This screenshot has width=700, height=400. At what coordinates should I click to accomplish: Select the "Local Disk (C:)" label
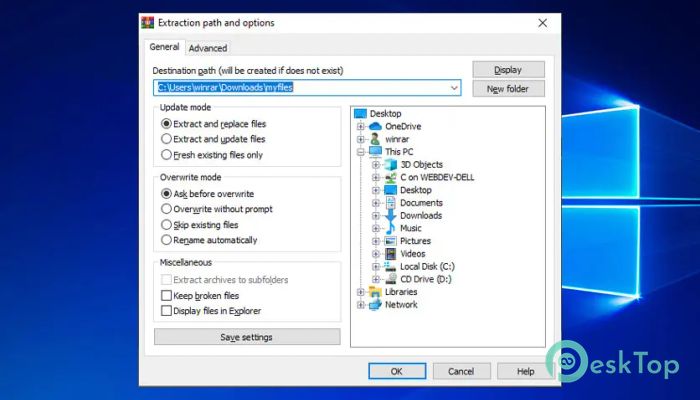427,267
